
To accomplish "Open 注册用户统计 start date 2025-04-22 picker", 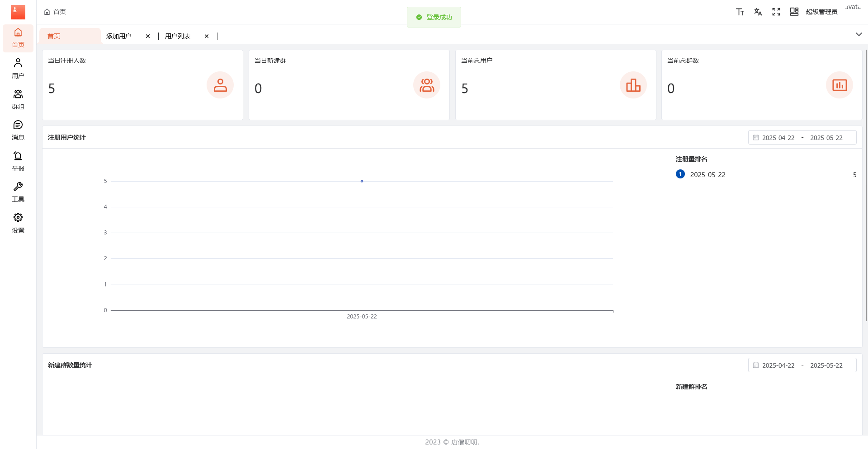I will point(778,138).
